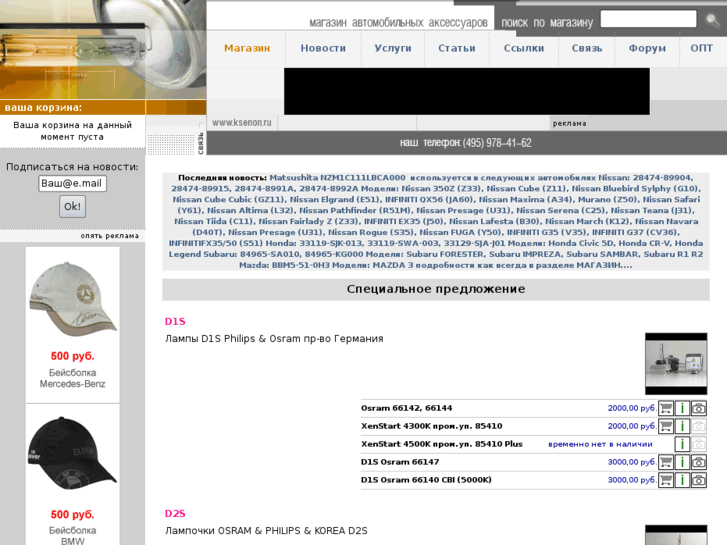Click the XenStart 4500K 85410 Plus name

click(441, 444)
